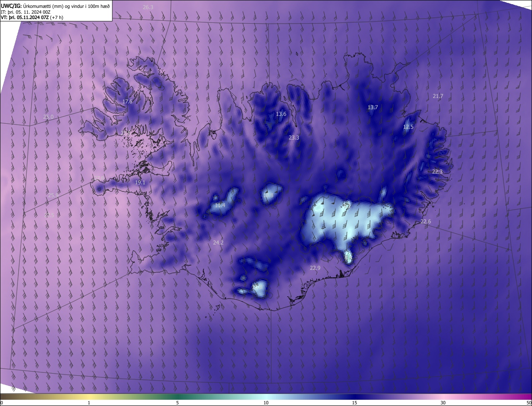Click the 12.5 value label

(x=409, y=127)
